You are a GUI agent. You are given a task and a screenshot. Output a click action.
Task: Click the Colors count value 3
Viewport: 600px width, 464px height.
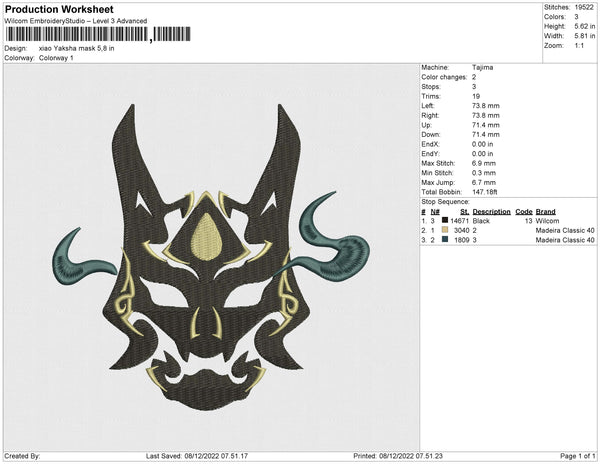click(x=576, y=17)
